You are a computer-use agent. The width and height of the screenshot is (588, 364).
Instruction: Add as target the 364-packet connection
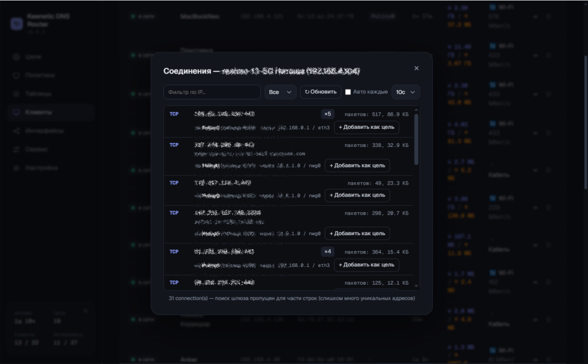[x=366, y=265]
